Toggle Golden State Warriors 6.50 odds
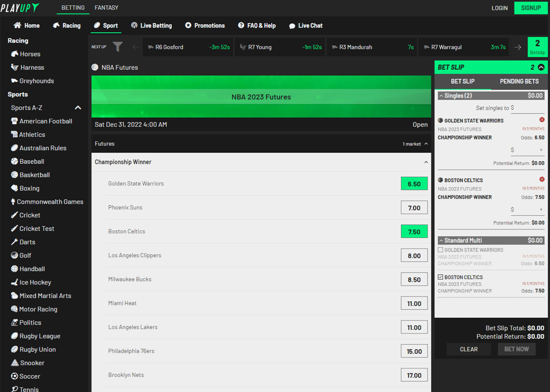Screen dimensions: 550x392 (x=414, y=184)
